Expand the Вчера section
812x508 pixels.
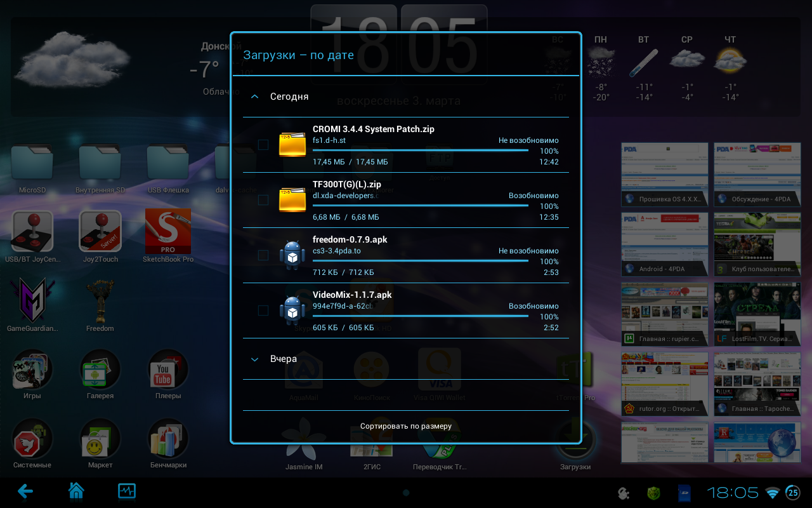coord(255,359)
